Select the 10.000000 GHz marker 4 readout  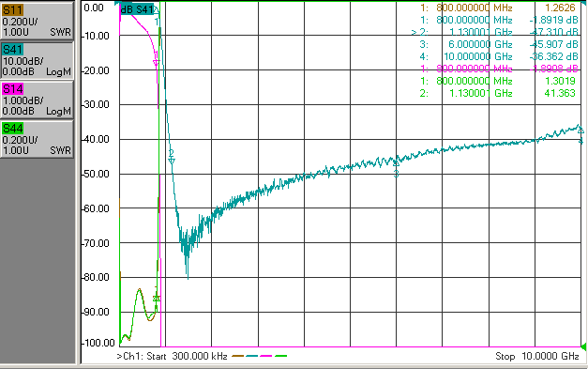pyautogui.click(x=499, y=56)
